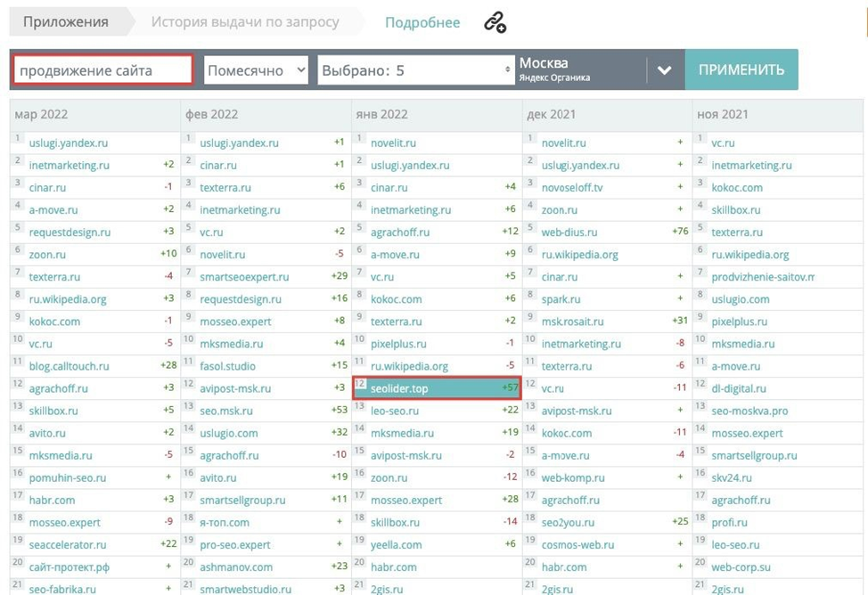
Task: Open the Приложения breadcrumb tab
Action: click(66, 22)
